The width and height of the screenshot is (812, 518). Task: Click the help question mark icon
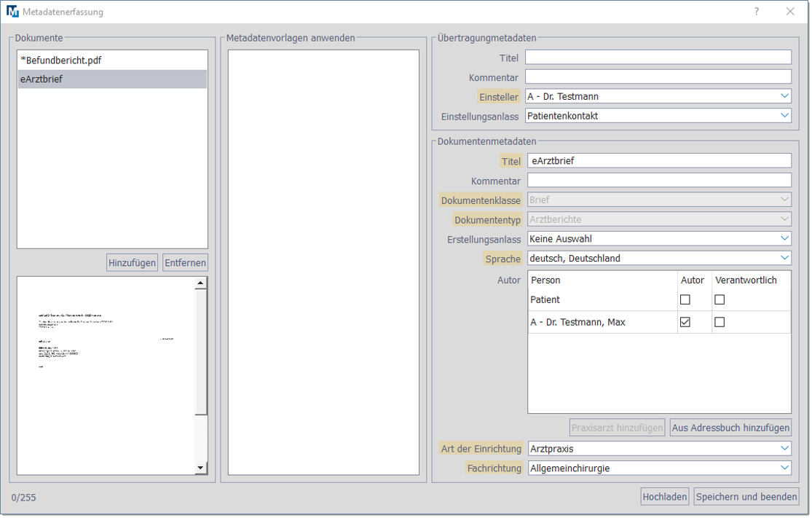(x=757, y=12)
